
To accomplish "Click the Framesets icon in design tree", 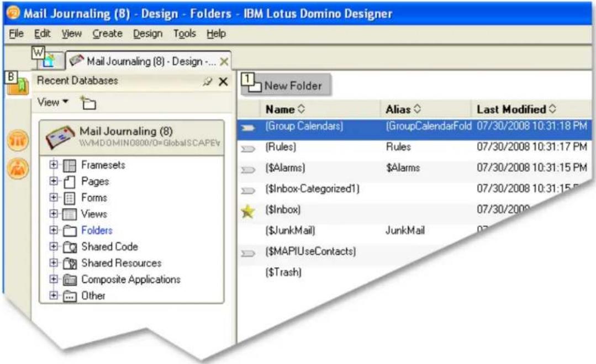I will [70, 166].
